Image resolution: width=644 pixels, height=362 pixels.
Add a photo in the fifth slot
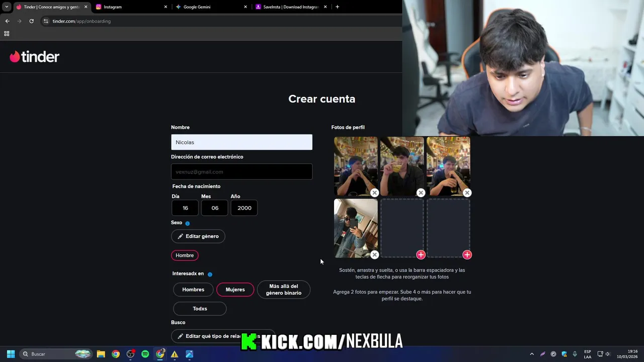(x=421, y=255)
